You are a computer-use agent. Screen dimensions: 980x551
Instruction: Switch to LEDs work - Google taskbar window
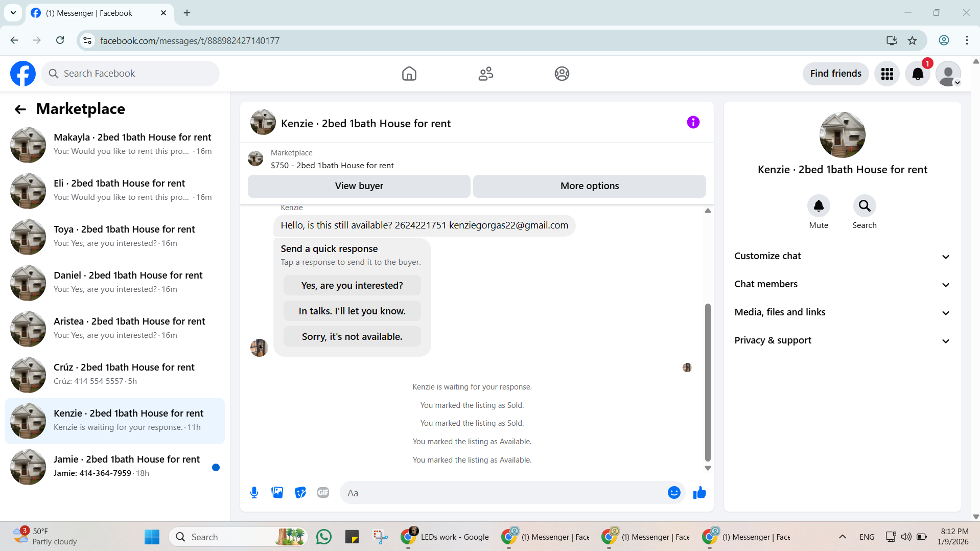point(446,537)
